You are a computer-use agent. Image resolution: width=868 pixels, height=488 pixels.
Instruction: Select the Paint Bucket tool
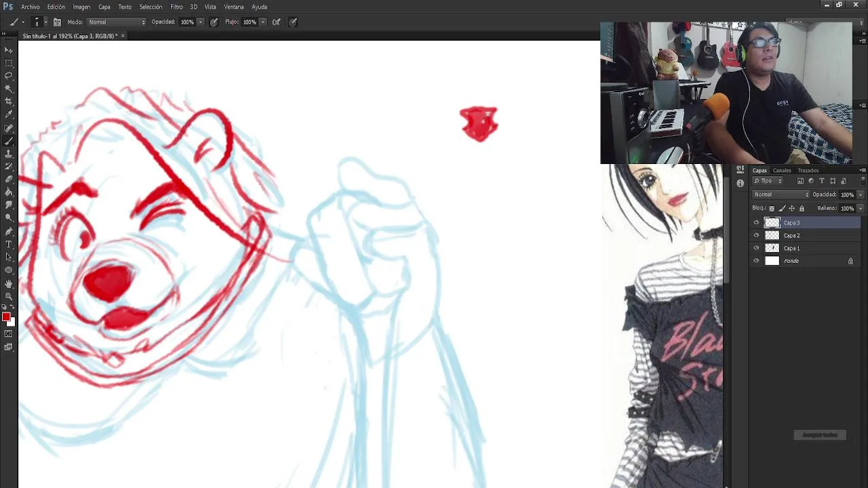(9, 192)
